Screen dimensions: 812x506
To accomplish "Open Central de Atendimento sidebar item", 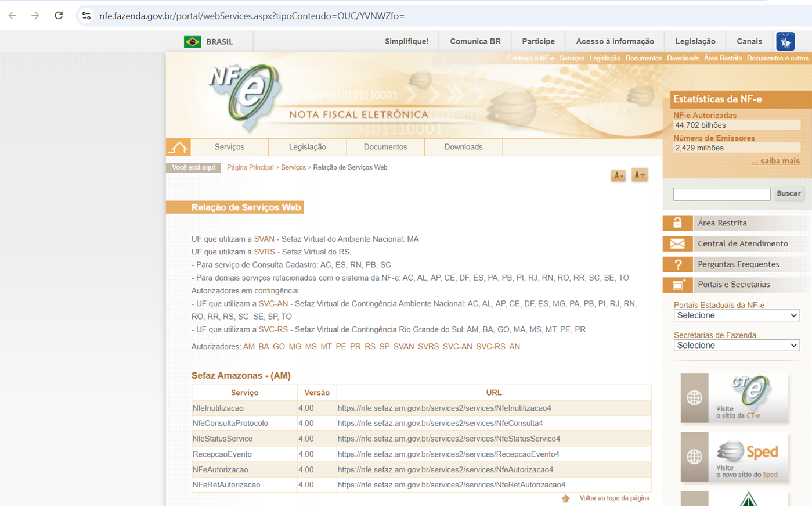I will (742, 244).
